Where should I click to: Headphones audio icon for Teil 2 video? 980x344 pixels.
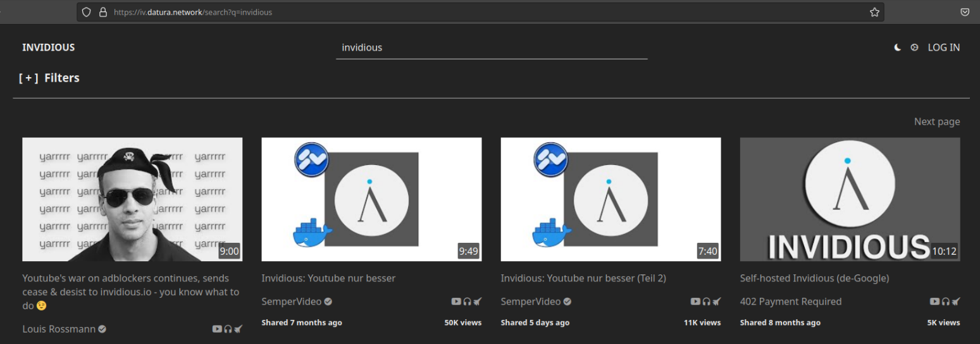click(x=706, y=302)
